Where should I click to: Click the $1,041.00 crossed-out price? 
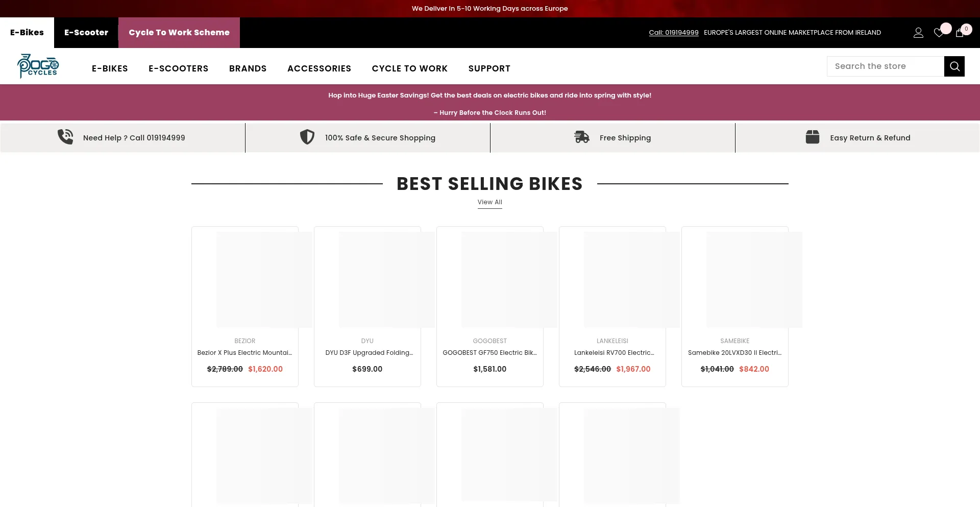[x=717, y=369]
